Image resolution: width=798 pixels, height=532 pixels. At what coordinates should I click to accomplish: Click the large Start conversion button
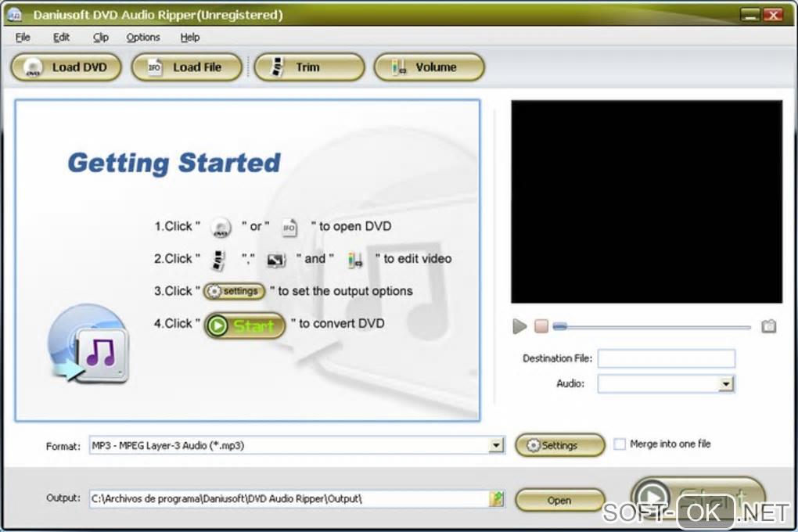pyautogui.click(x=698, y=498)
